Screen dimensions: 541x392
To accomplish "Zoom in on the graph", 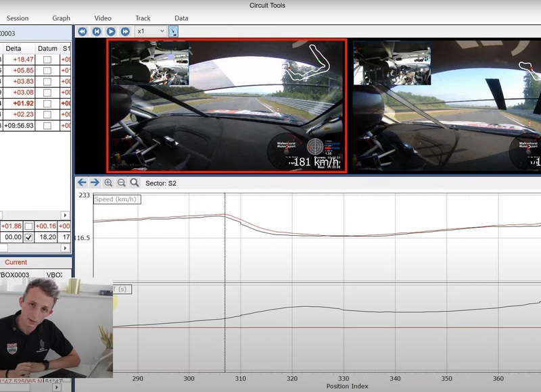I will click(108, 182).
